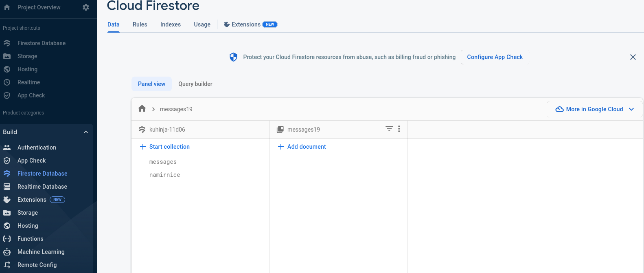Switch to the Indexes tab
This screenshot has height=273, width=644.
pyautogui.click(x=171, y=24)
